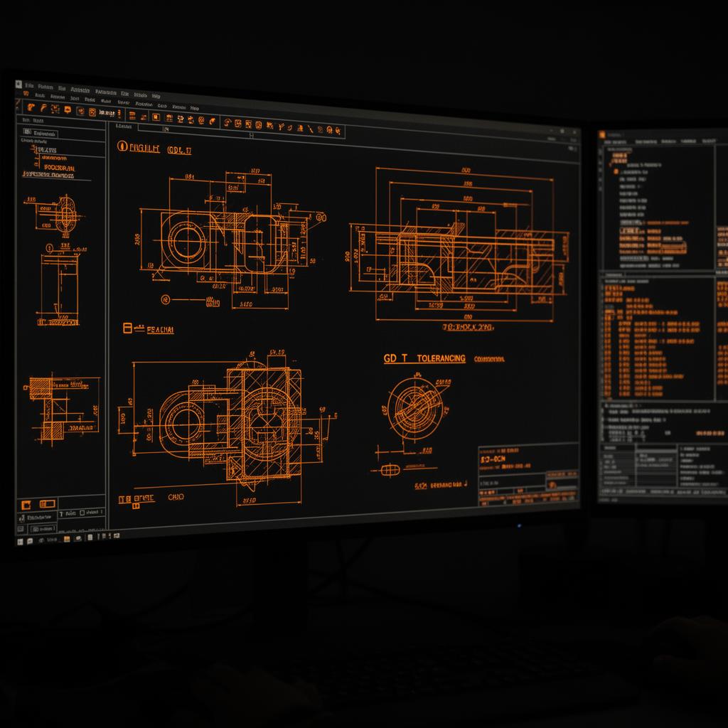
Task: Click the monitor-shaped fourth icon in the main toolbar
Action: [68, 109]
